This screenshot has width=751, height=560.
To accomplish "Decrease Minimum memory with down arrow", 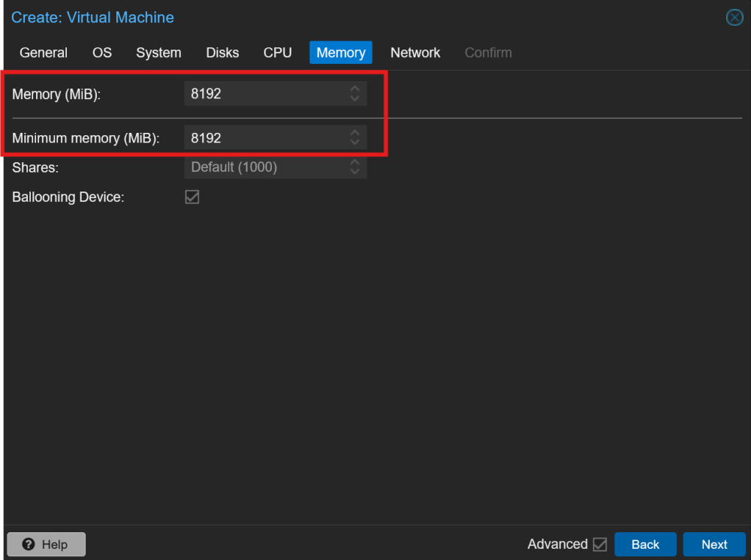I will (354, 143).
